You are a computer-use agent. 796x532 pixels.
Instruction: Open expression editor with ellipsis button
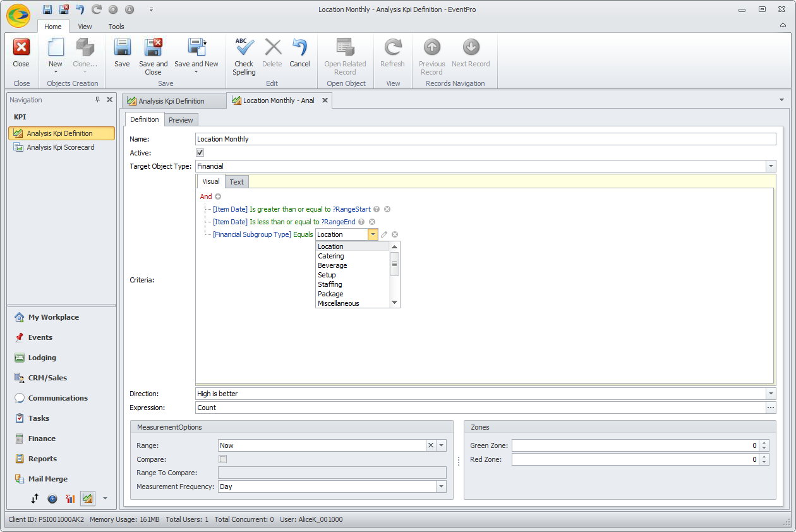pyautogui.click(x=771, y=408)
